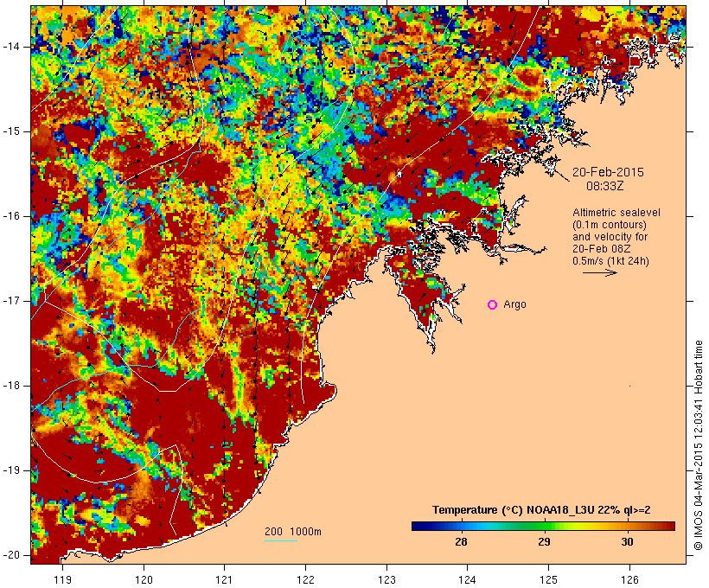The height and width of the screenshot is (588, 709).
Task: Click the Temperature NOAA18_L3U colorbar title
Action: (541, 510)
